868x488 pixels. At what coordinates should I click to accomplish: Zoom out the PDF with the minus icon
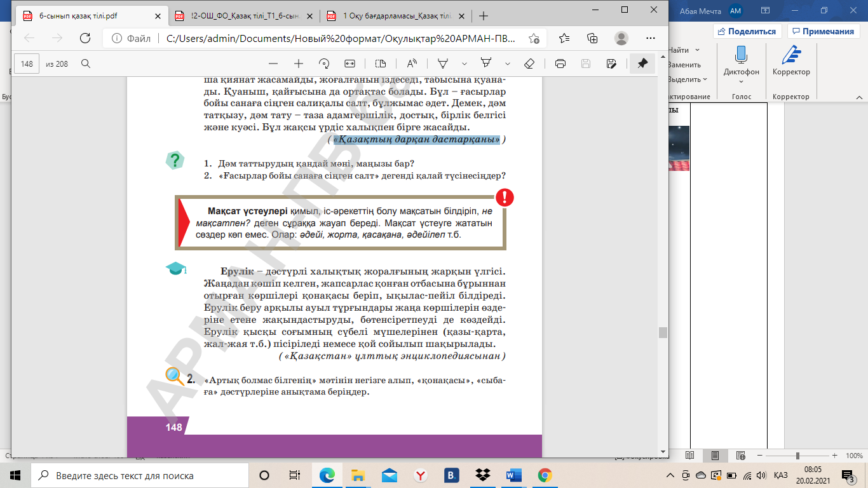[x=273, y=64]
